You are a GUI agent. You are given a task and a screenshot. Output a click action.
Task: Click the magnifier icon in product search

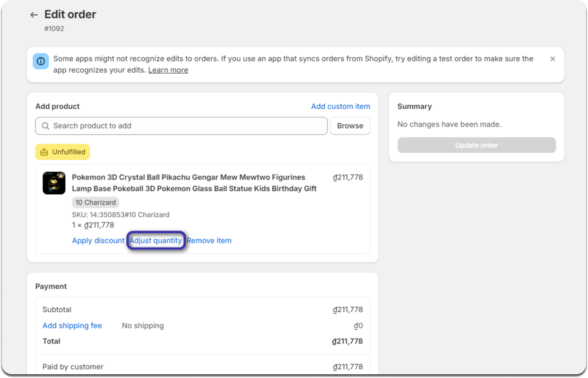coord(45,126)
